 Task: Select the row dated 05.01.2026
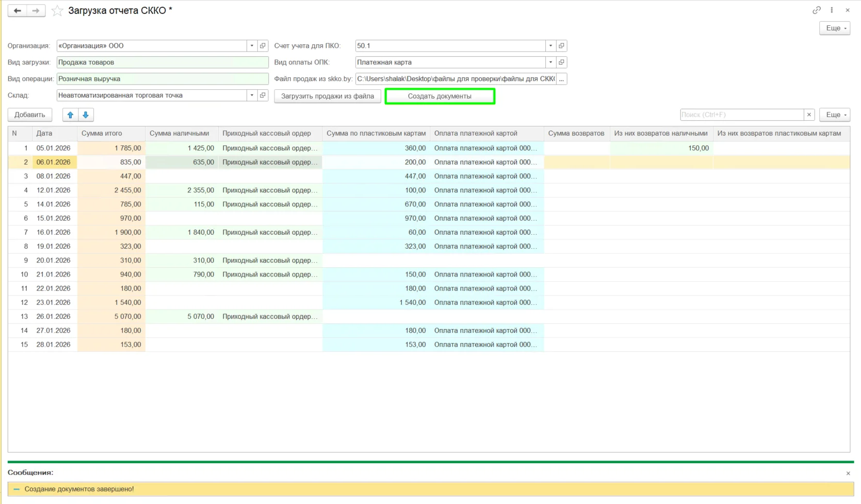(x=429, y=148)
